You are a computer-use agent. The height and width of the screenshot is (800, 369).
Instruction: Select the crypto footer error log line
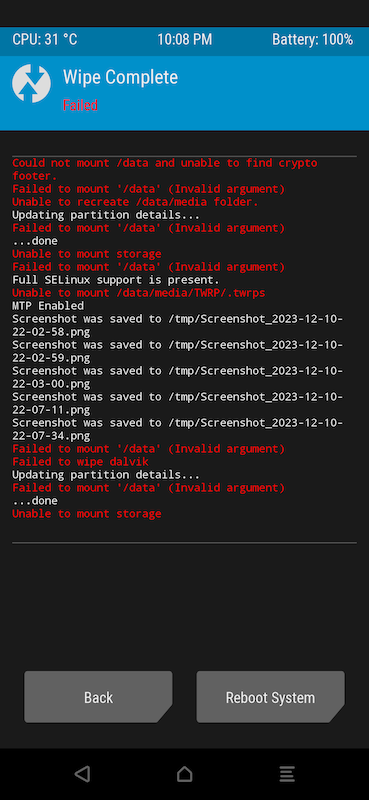point(165,169)
